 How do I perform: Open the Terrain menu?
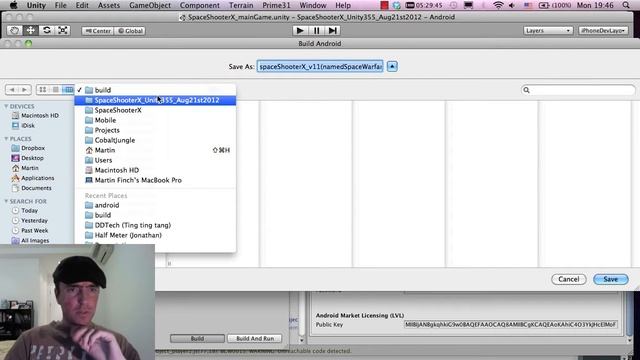tap(241, 5)
